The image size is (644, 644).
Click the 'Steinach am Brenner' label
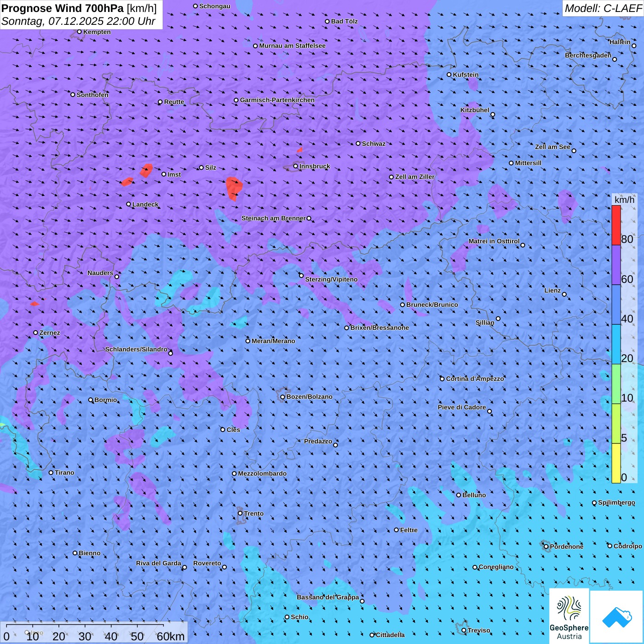click(274, 218)
